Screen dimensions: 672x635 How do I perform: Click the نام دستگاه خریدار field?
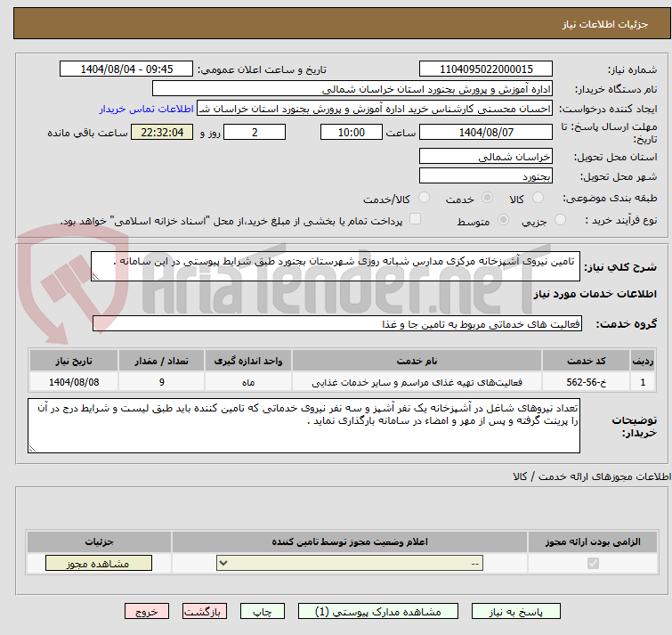point(352,89)
